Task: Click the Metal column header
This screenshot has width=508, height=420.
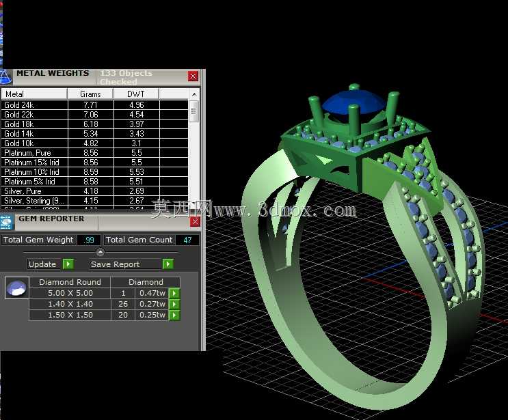Action: coord(34,94)
